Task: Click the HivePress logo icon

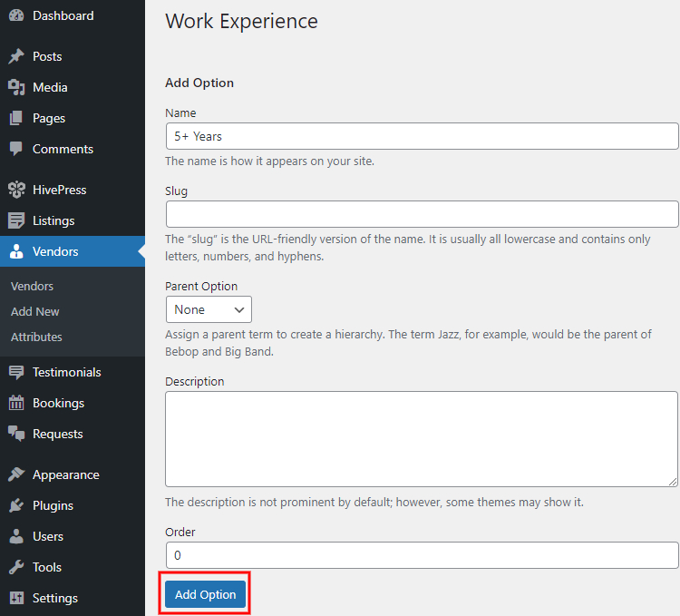Action: click(16, 190)
